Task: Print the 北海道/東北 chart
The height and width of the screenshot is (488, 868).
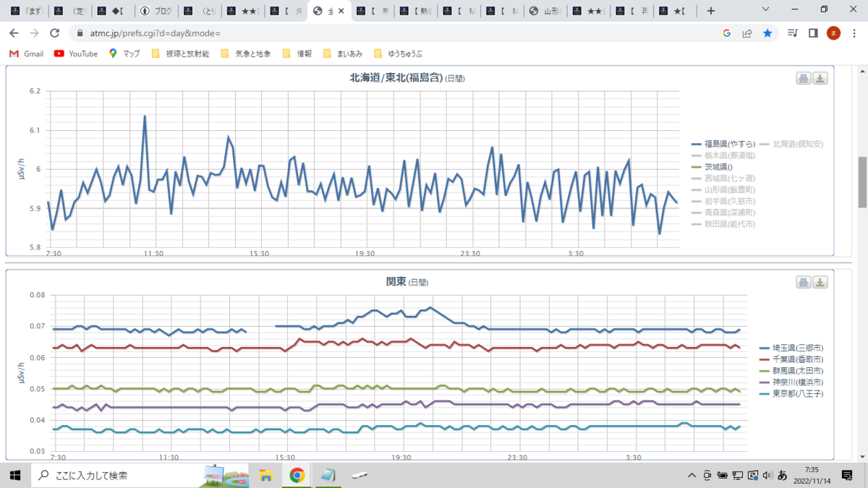Action: pyautogui.click(x=804, y=79)
